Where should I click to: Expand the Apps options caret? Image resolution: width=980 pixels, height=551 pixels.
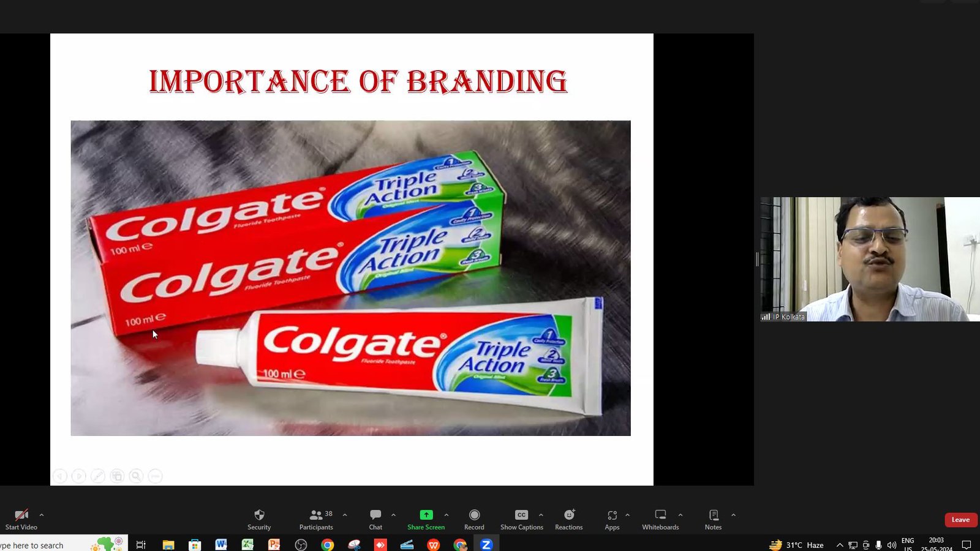coord(627,515)
